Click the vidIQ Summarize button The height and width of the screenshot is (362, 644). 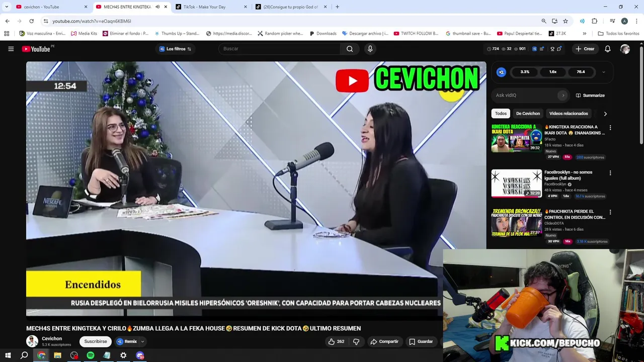pyautogui.click(x=590, y=95)
